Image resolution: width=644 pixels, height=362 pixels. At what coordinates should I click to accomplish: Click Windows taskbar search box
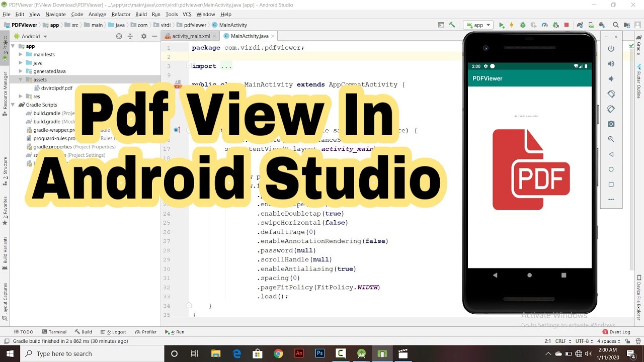pos(91,353)
